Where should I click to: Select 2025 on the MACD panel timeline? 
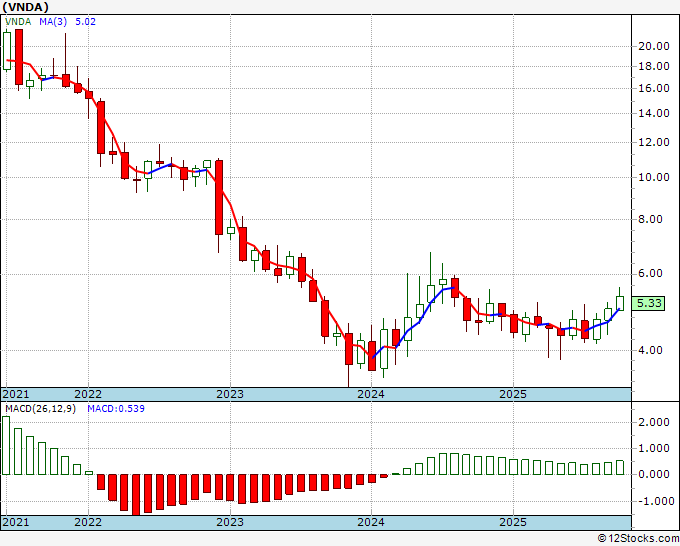coord(512,522)
